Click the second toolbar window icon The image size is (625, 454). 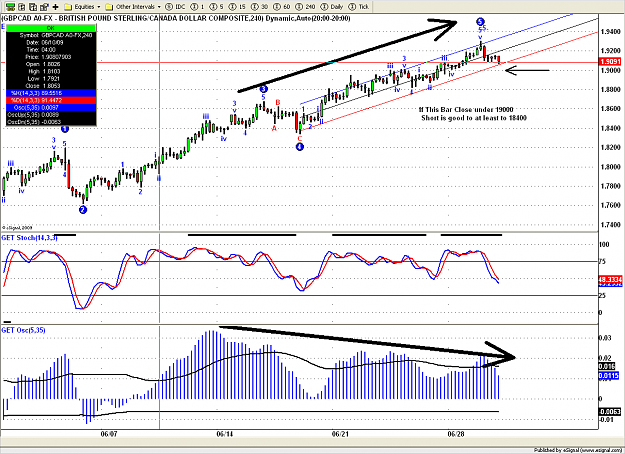22,6
